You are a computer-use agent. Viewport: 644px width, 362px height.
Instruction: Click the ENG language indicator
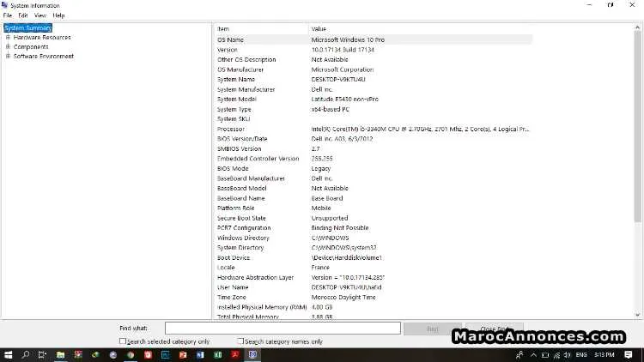click(581, 355)
